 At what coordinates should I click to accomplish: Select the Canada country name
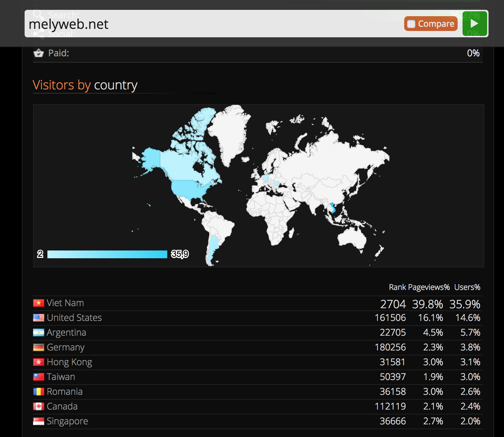(x=62, y=406)
